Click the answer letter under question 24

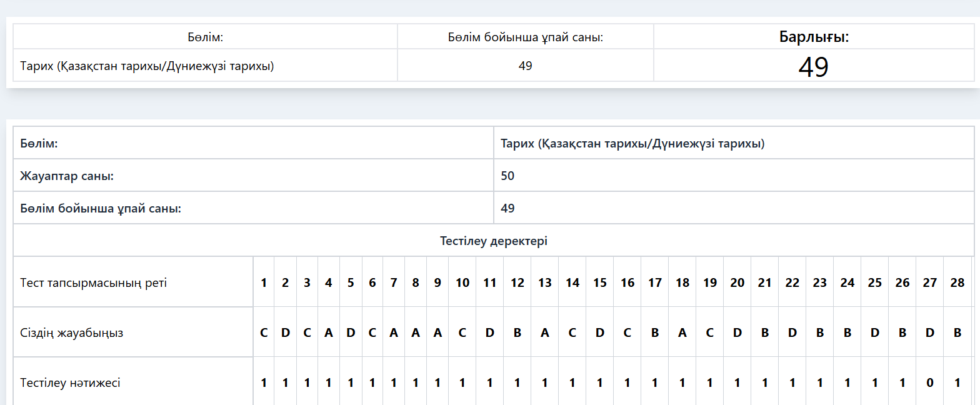(x=847, y=332)
